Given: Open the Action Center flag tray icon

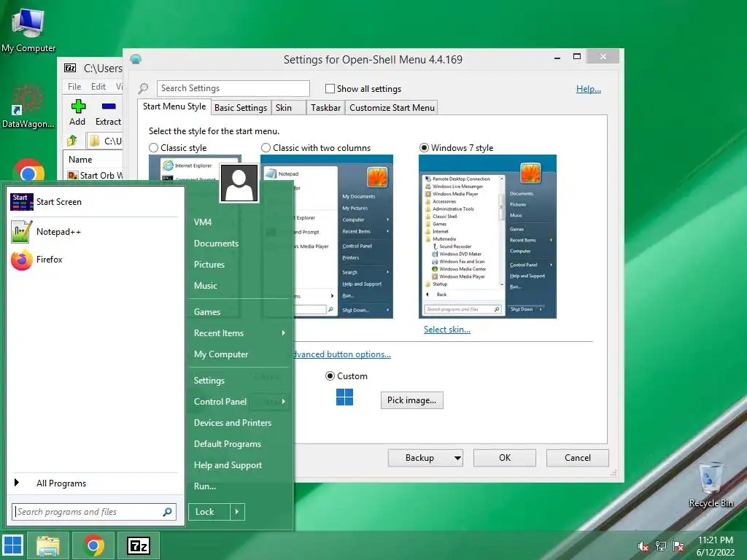Looking at the screenshot, I should point(678,546).
